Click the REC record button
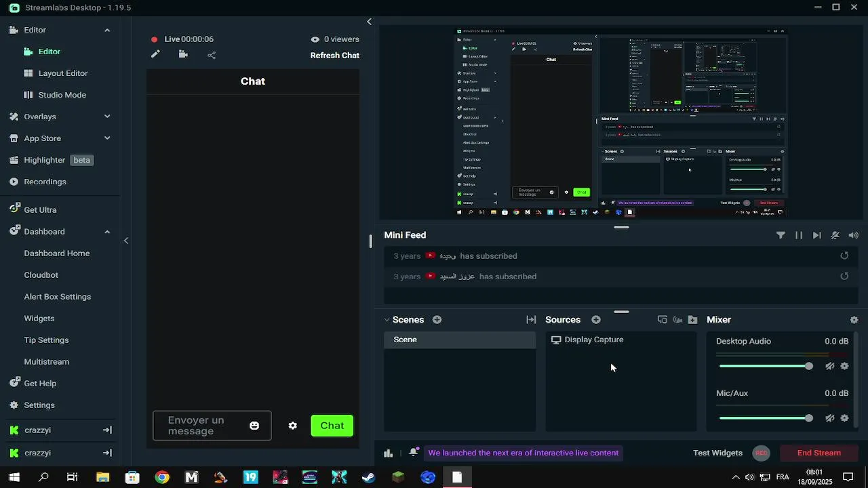The image size is (868, 488). (762, 453)
